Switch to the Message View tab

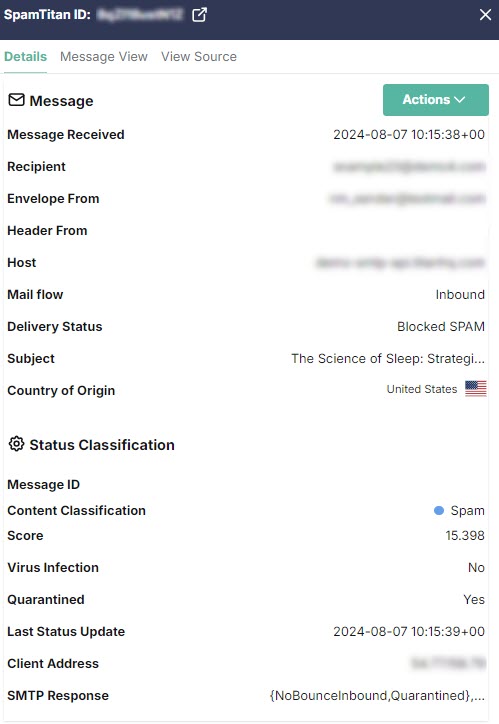point(104,56)
